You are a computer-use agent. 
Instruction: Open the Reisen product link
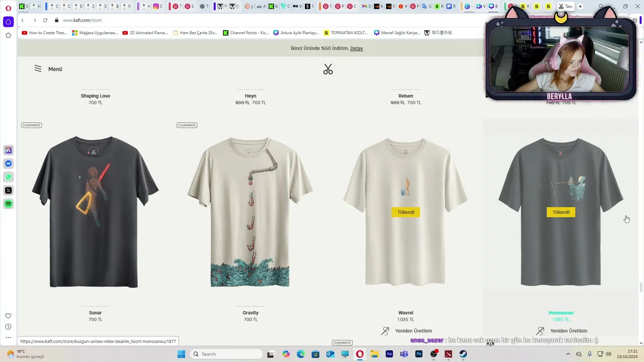[406, 96]
